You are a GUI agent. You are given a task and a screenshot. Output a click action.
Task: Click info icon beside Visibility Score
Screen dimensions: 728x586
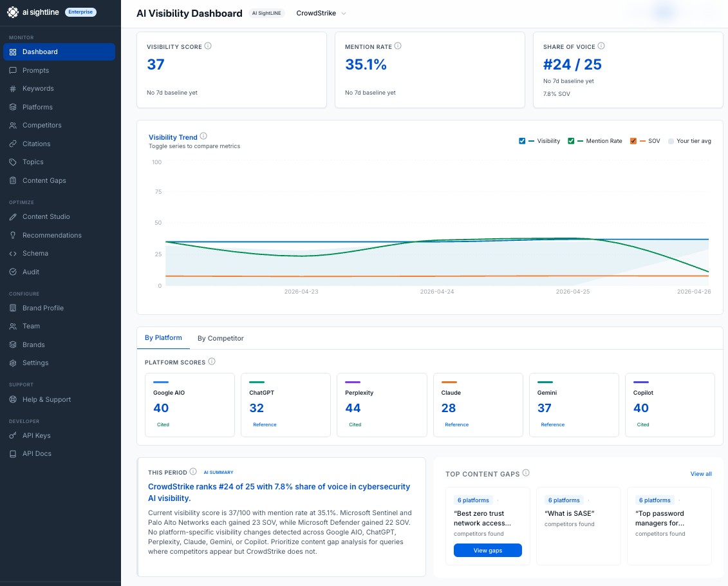[x=208, y=46]
